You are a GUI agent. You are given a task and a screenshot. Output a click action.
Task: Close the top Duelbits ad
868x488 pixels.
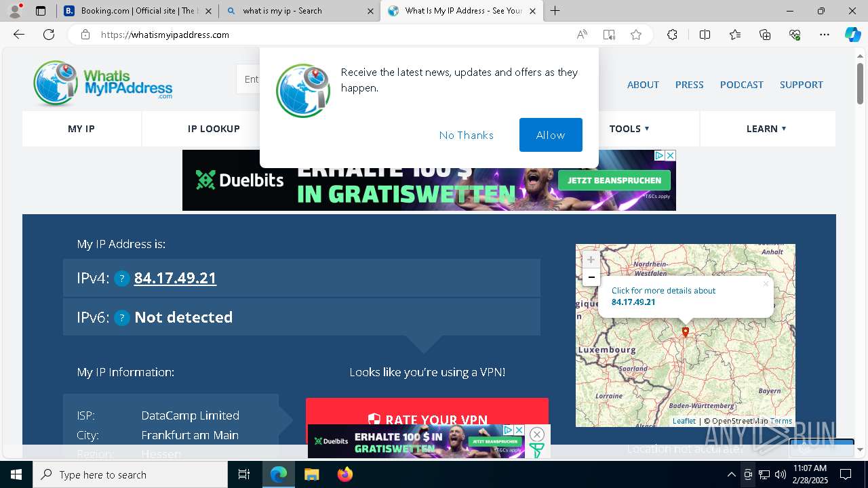click(670, 155)
